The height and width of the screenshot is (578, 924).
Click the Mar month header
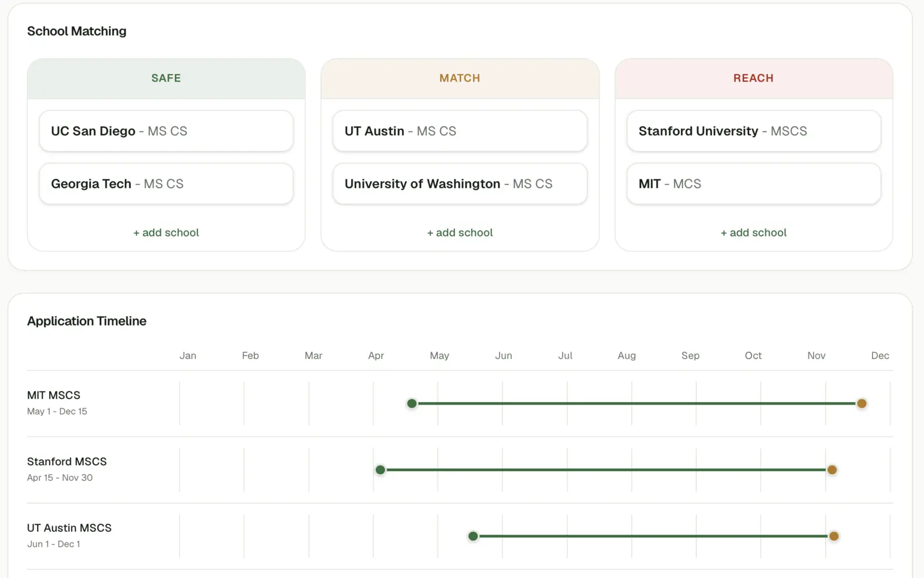pyautogui.click(x=314, y=355)
